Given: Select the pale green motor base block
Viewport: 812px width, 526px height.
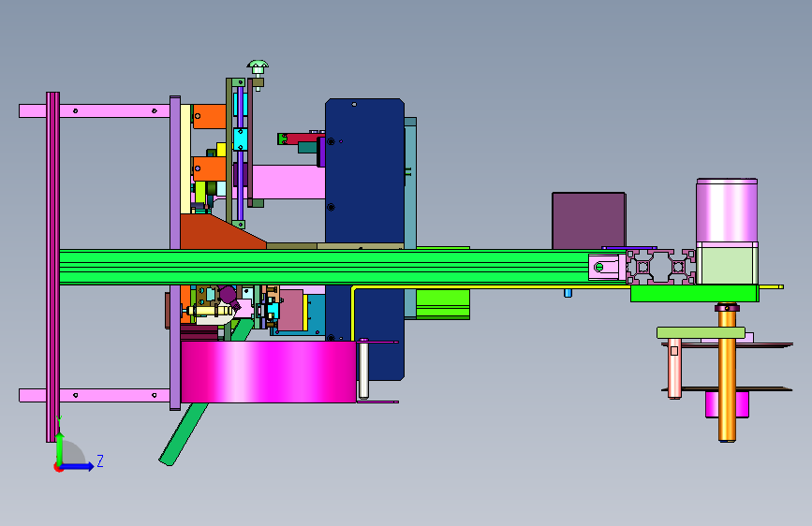Looking at the screenshot, I should tap(727, 263).
